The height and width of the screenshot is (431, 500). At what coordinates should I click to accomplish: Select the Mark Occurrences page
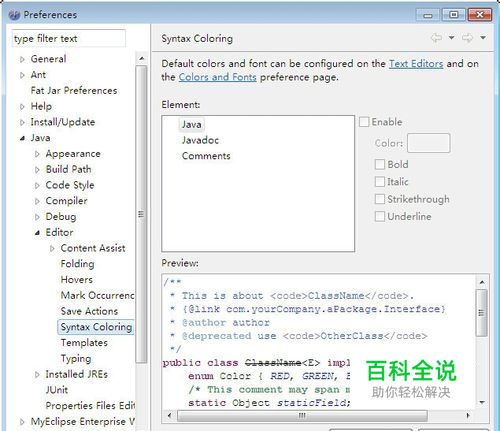coord(97,295)
